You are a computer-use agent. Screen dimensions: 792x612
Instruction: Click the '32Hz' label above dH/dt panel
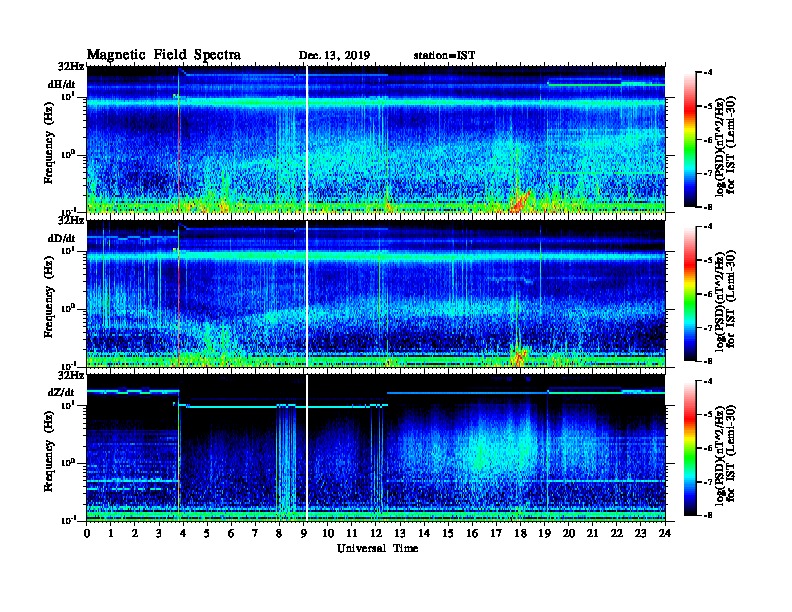click(71, 66)
